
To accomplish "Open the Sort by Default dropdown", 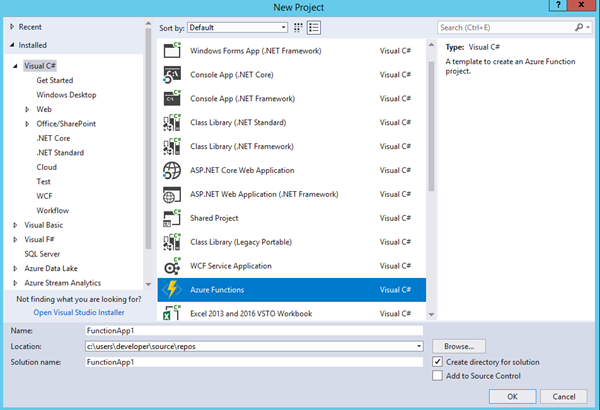I will tap(238, 28).
